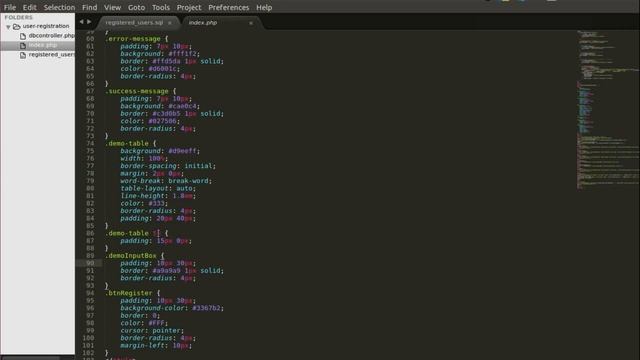Click the 'border-spacing: initial' line

coord(168,166)
